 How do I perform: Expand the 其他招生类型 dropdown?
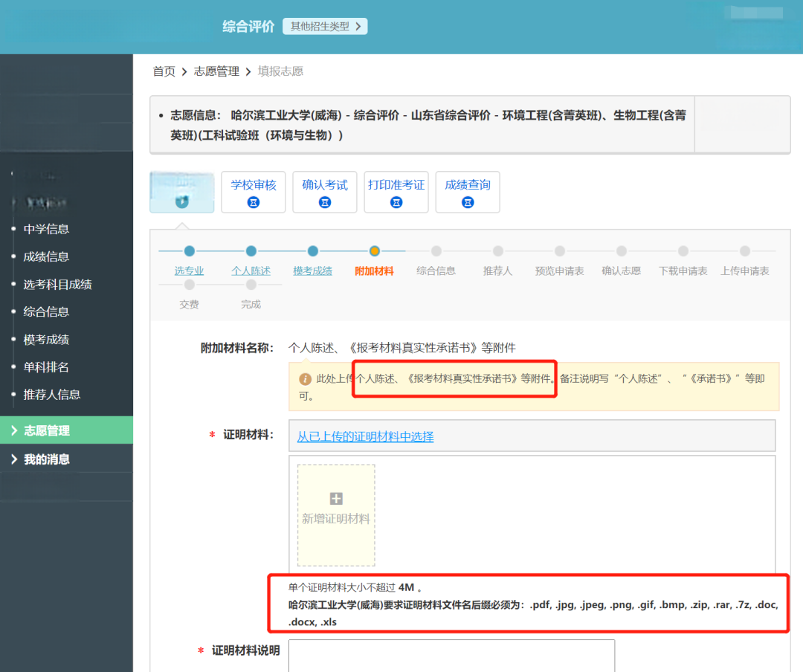325,26
